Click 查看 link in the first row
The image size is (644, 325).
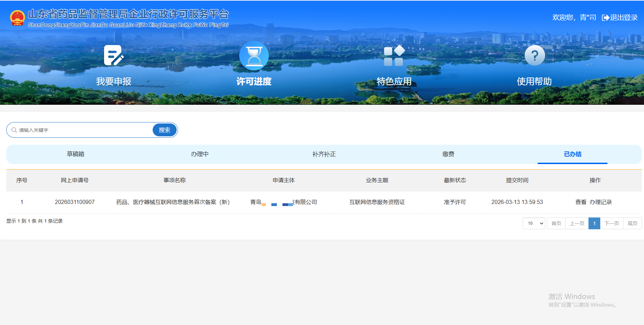pyautogui.click(x=581, y=202)
